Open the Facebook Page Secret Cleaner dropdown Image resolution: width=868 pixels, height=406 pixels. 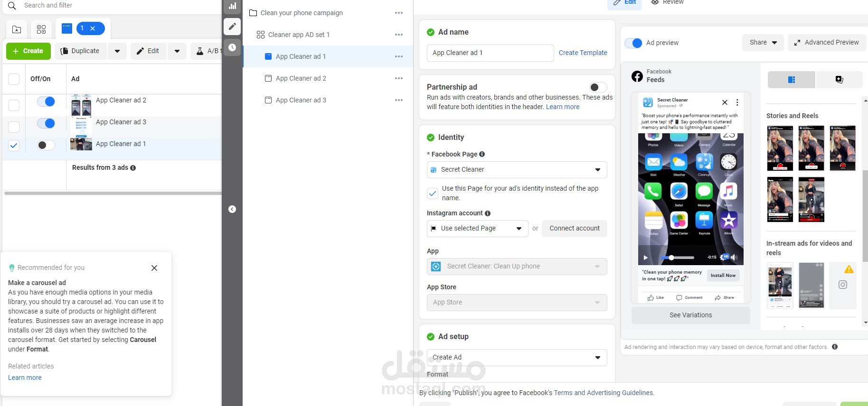[x=517, y=170]
